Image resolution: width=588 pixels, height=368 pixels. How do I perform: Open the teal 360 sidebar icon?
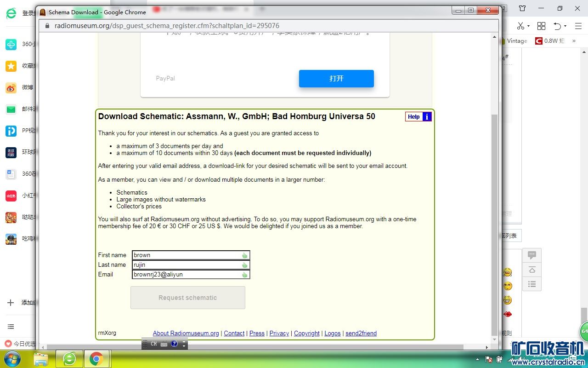coord(11,44)
